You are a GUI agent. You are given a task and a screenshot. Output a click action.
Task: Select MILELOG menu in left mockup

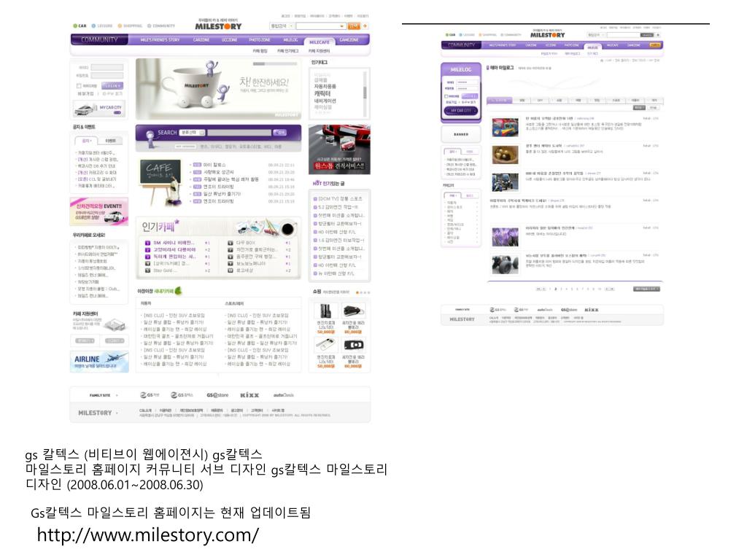point(290,40)
